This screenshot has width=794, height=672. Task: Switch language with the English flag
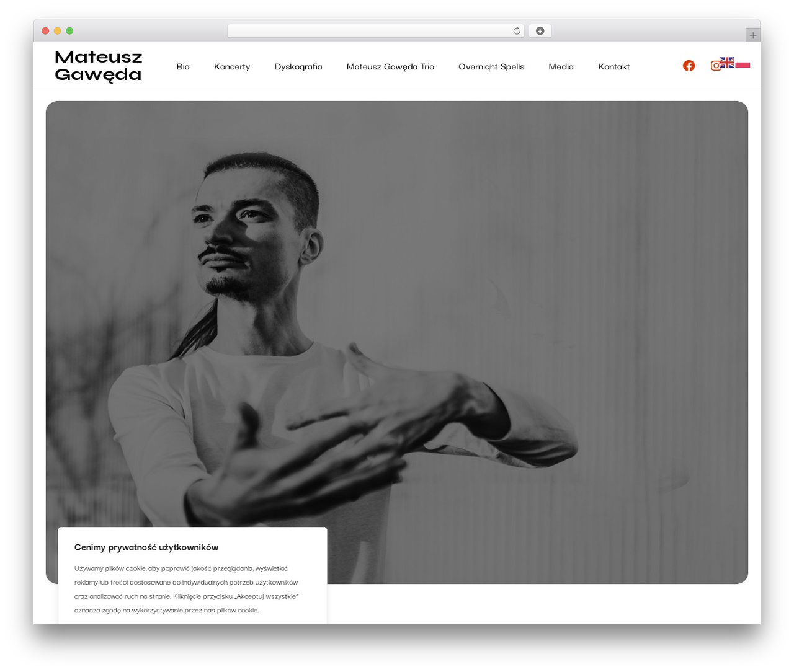tap(727, 63)
